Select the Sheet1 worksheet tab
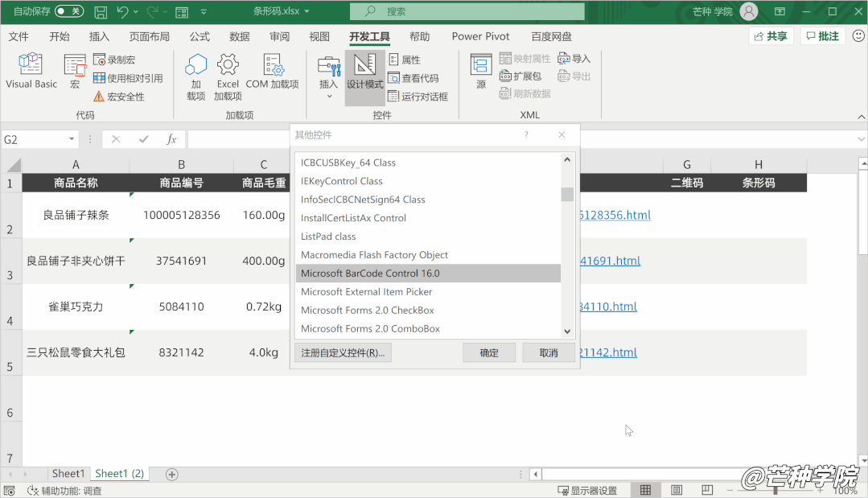This screenshot has width=868, height=498. tap(68, 474)
